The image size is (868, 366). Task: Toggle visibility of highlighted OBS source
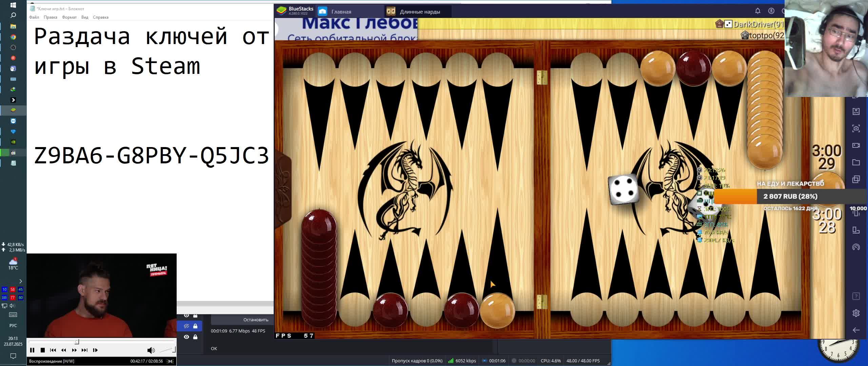186,326
